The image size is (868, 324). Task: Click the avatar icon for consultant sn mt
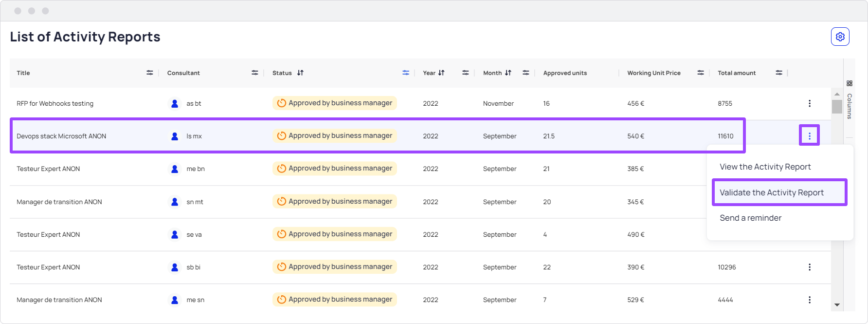tap(175, 202)
